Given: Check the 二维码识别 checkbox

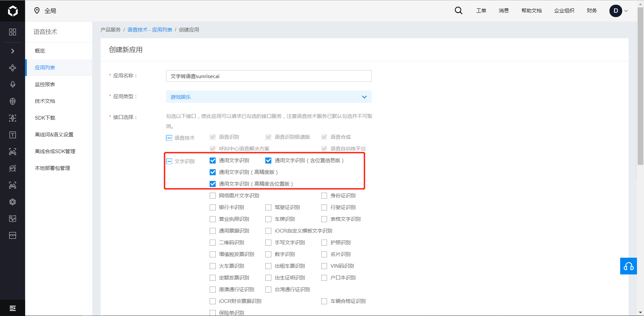Looking at the screenshot, I should 213,243.
